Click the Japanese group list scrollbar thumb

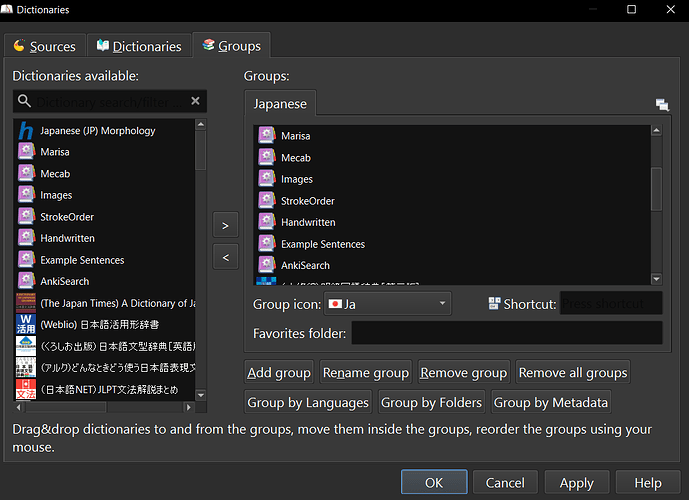point(656,189)
